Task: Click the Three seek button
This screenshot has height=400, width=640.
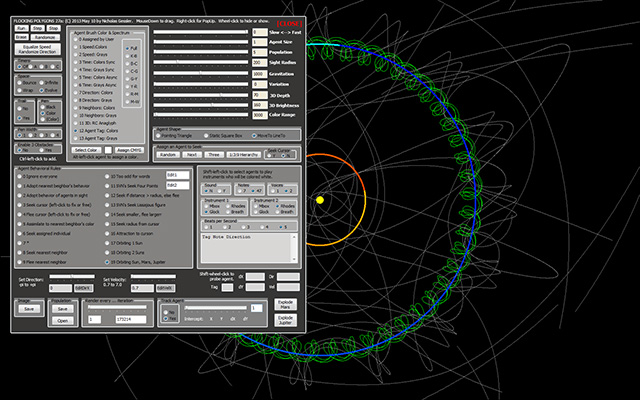Action: coord(214,155)
